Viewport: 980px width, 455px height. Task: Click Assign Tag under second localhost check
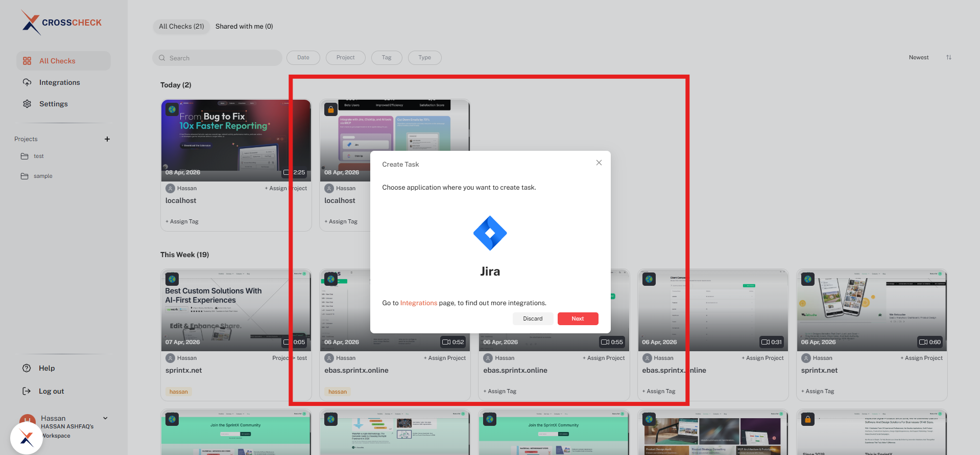click(341, 221)
